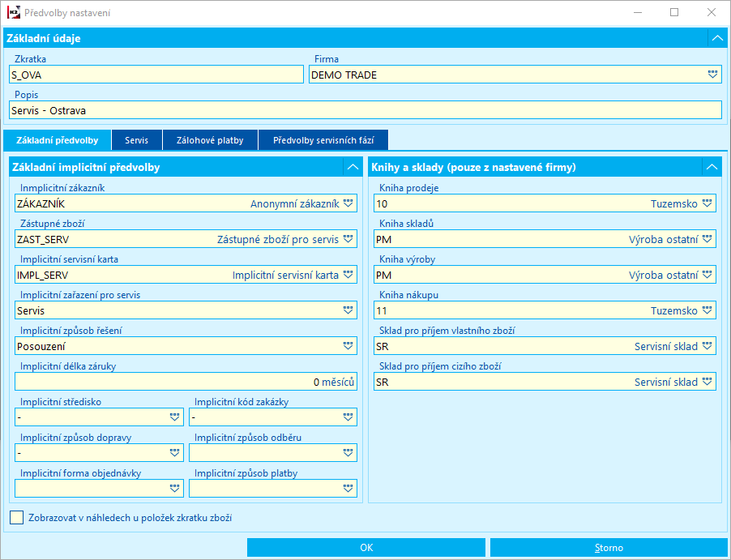Screen dimensions: 731x560
Task: Click the K2 application icon in title bar
Action: tap(14, 13)
